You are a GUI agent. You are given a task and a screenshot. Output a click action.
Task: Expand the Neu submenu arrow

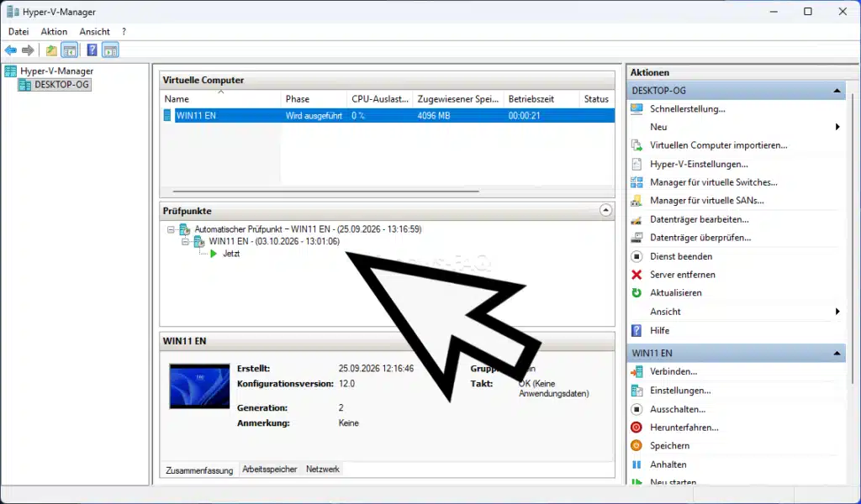(x=837, y=127)
